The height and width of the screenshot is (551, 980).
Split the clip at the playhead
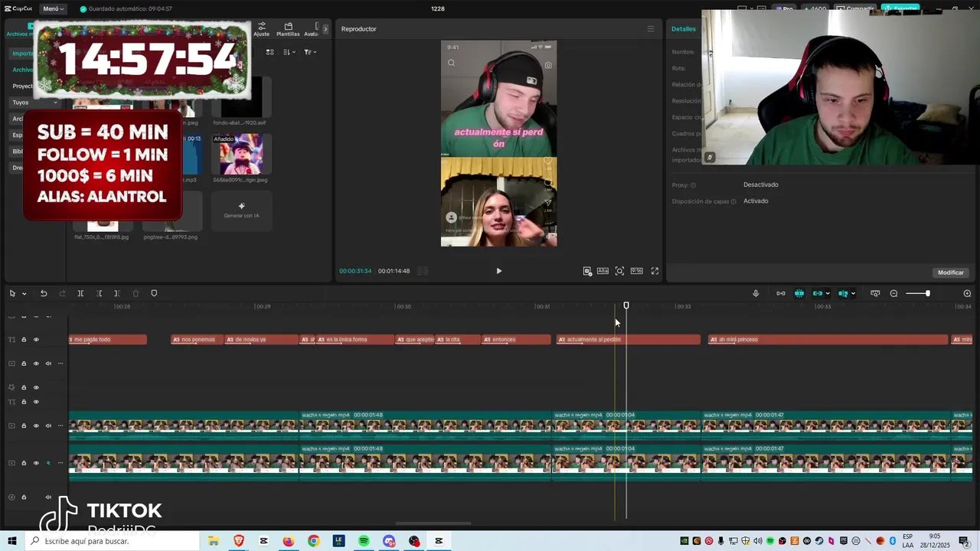click(80, 293)
